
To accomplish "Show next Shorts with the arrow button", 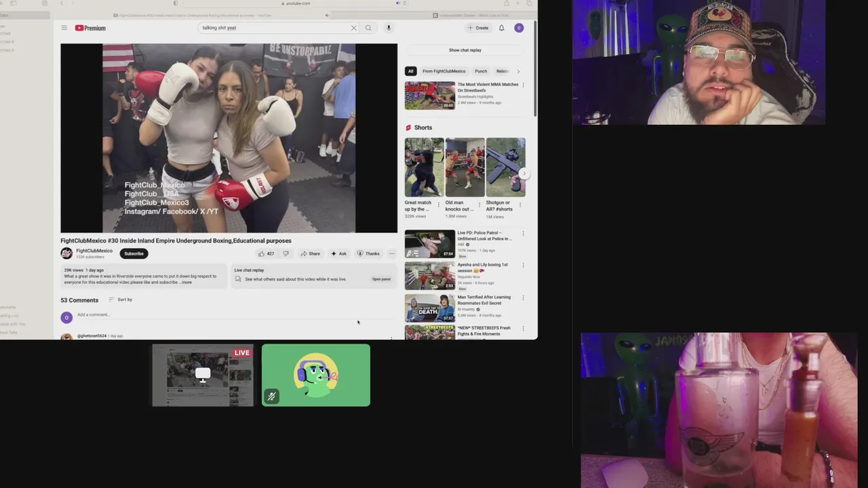I will point(524,174).
